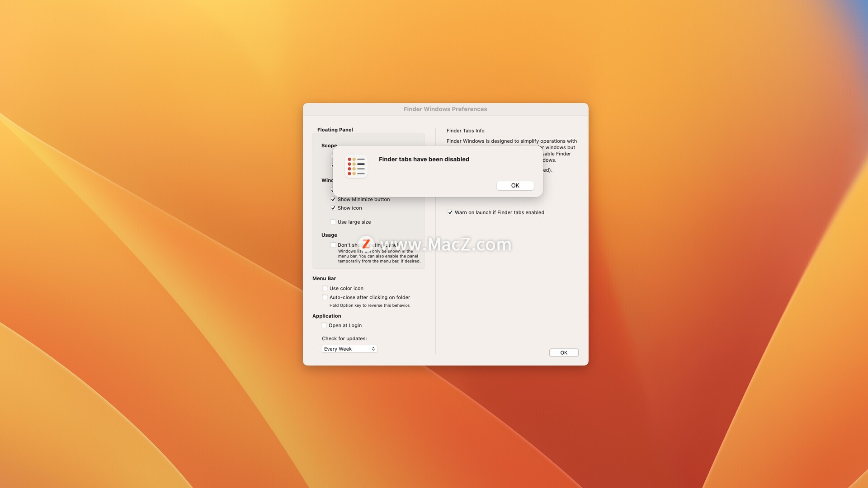This screenshot has height=488, width=868.
Task: Click Finder tabs have been disabled message
Action: (x=424, y=159)
